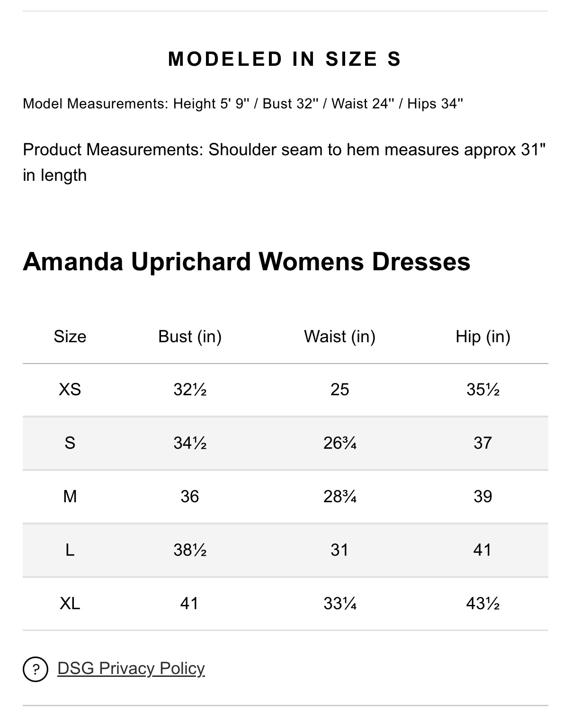Click the question mark help icon
The height and width of the screenshot is (728, 571).
coord(36,669)
